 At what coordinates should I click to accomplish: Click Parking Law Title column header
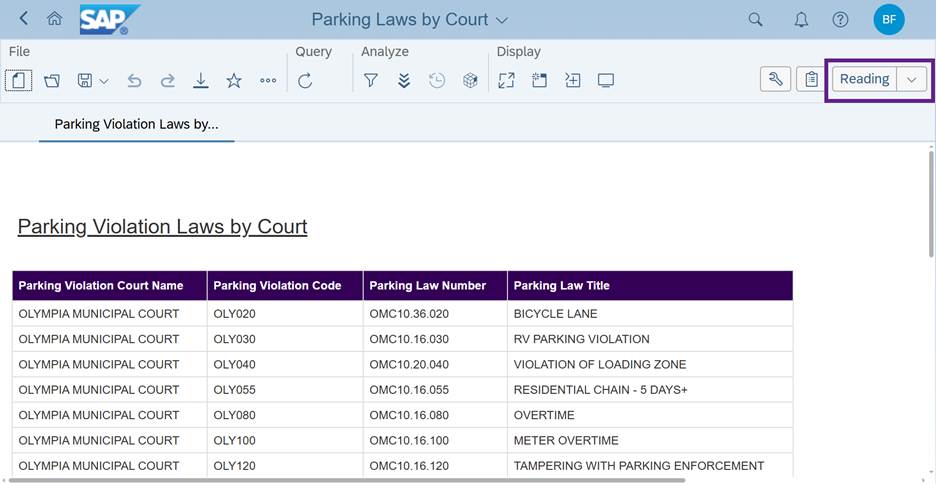pos(650,286)
